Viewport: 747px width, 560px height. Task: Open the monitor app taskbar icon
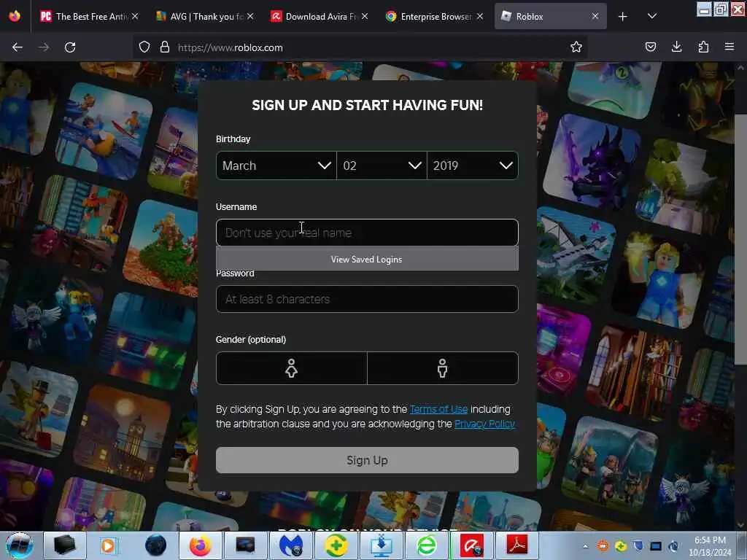pyautogui.click(x=245, y=545)
